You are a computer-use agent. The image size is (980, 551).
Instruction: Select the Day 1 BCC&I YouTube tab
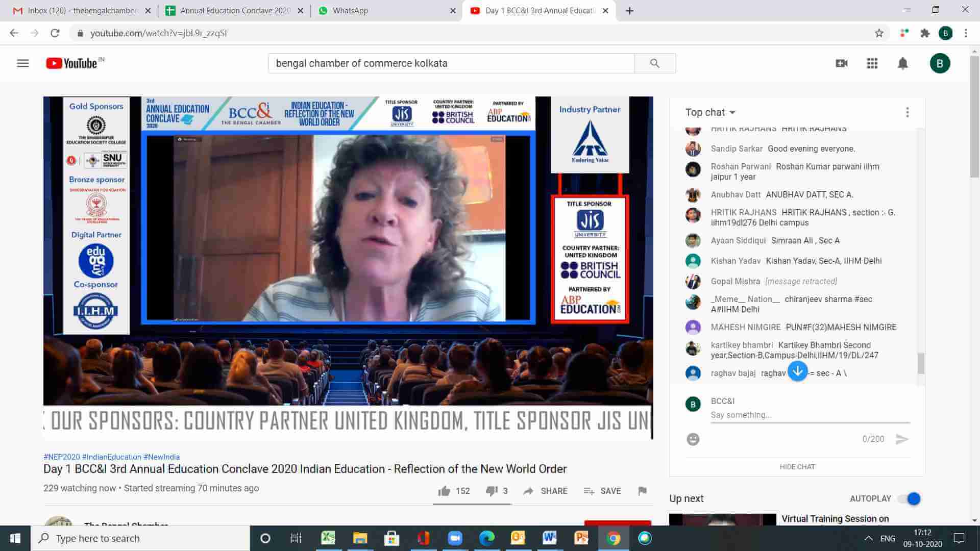point(538,11)
